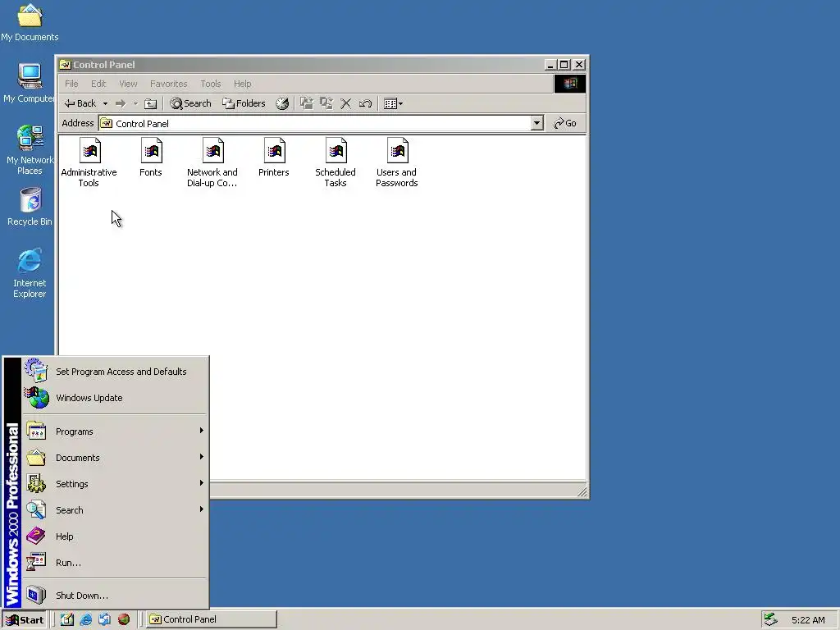Select Set Program Access and Defaults

tap(114, 372)
